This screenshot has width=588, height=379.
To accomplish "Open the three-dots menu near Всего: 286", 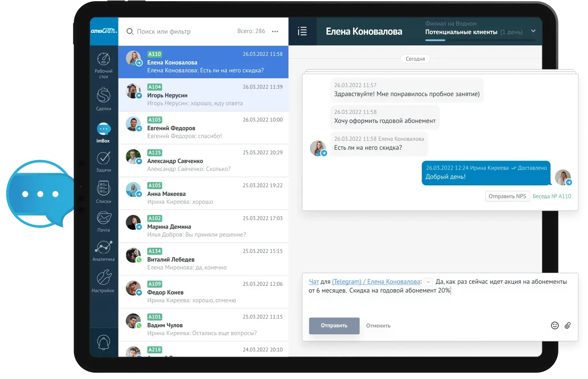I will click(275, 31).
